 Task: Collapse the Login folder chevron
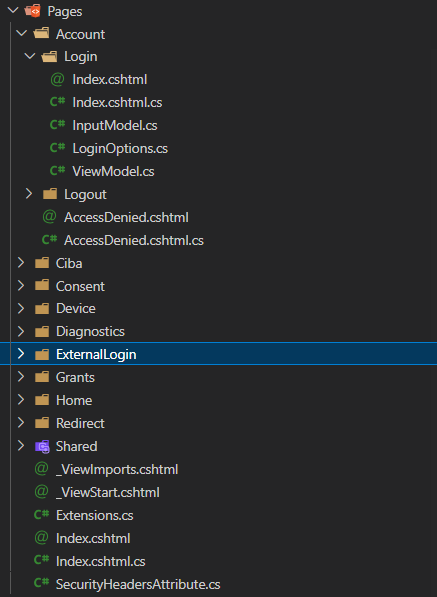tap(29, 56)
